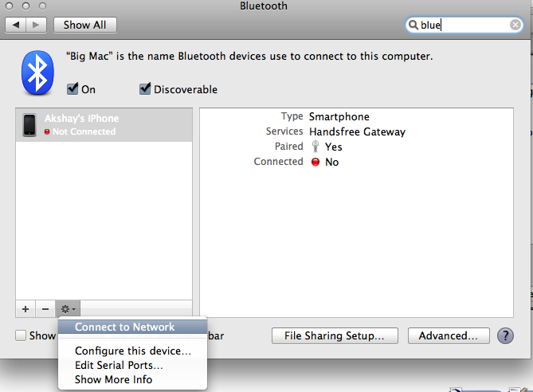Click the Show All button
533x392 pixels.
click(85, 25)
